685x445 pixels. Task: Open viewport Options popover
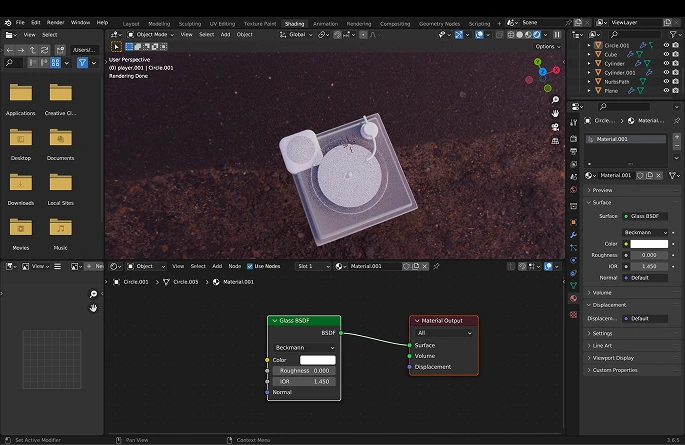(548, 46)
